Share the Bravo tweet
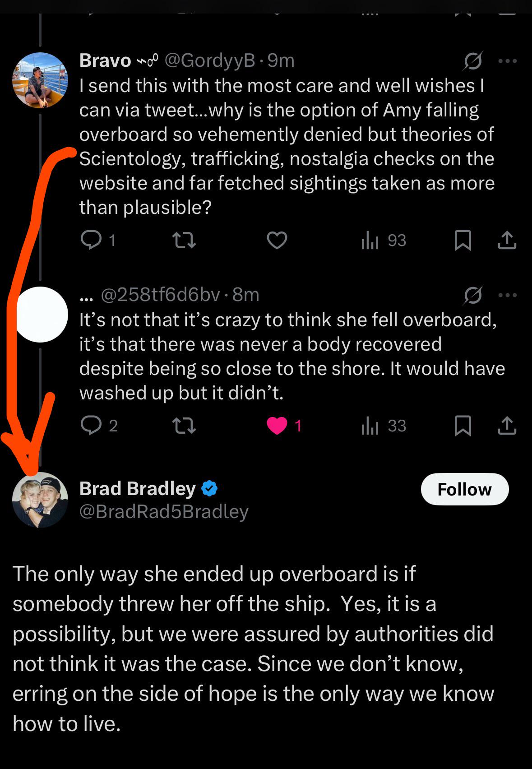This screenshot has width=532, height=769. pos(507,240)
